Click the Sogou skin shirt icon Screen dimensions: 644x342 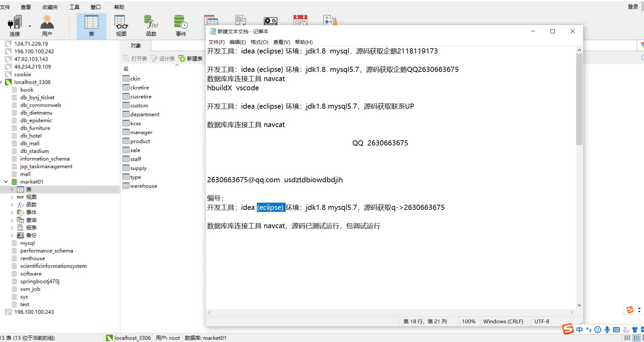point(635,329)
